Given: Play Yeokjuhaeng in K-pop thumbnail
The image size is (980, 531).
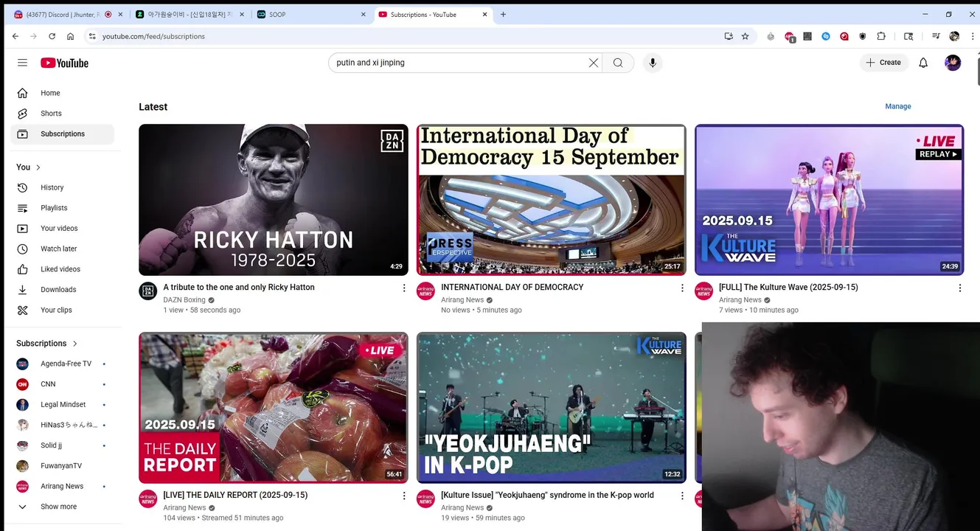Looking at the screenshot, I should click(x=552, y=408).
